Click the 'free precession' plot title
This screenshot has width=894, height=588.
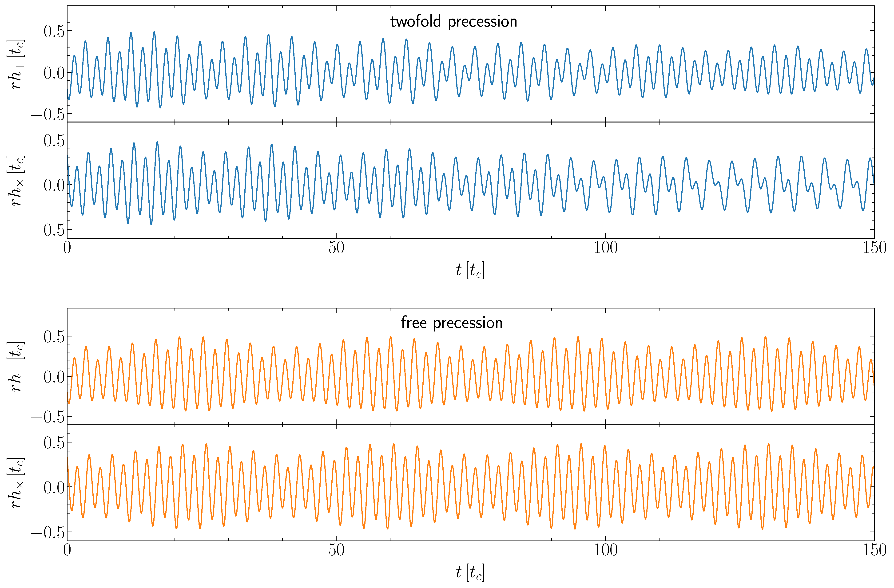(x=452, y=323)
